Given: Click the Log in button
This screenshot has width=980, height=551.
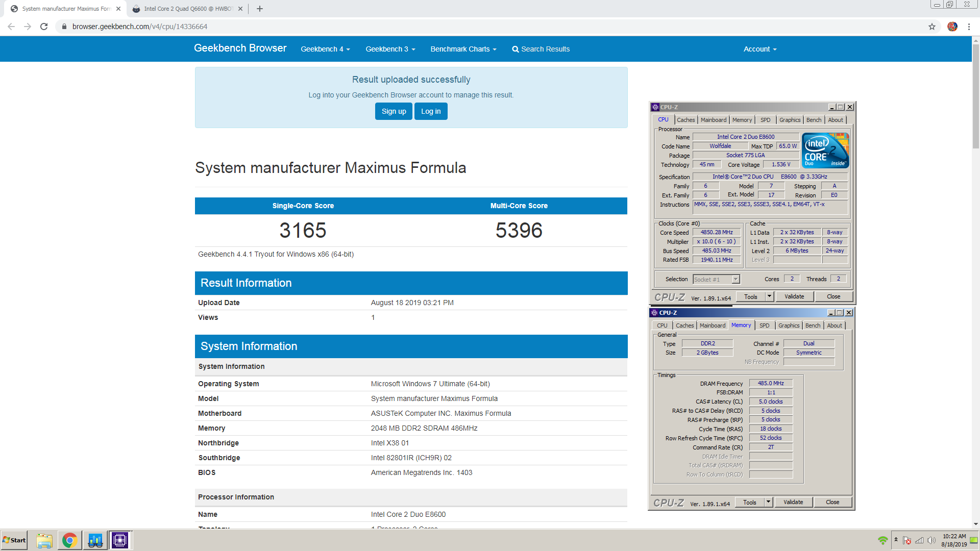Looking at the screenshot, I should coord(431,111).
